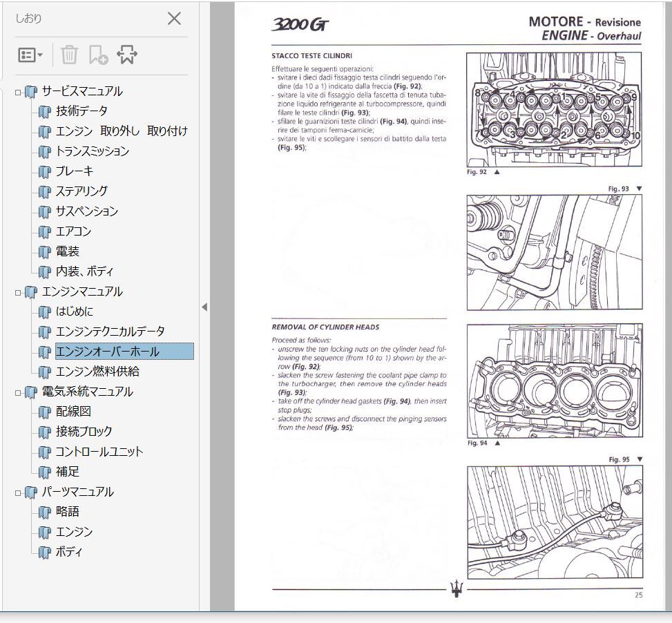
Task: Click the MOTORE - Revisione page title
Action: click(584, 21)
